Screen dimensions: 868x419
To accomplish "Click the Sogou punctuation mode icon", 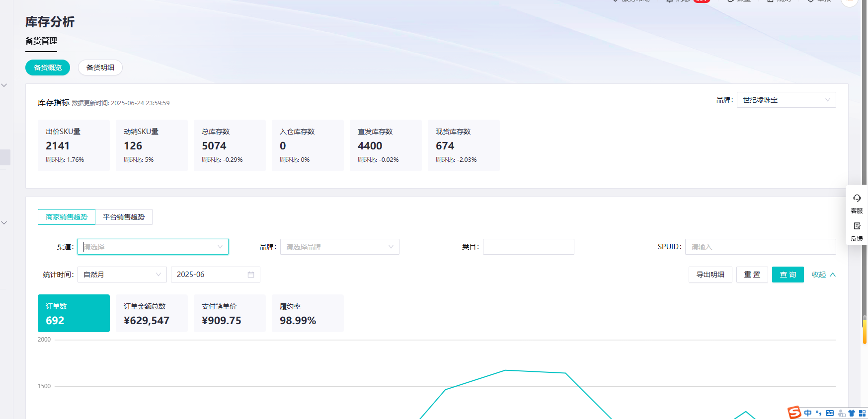I will click(818, 413).
